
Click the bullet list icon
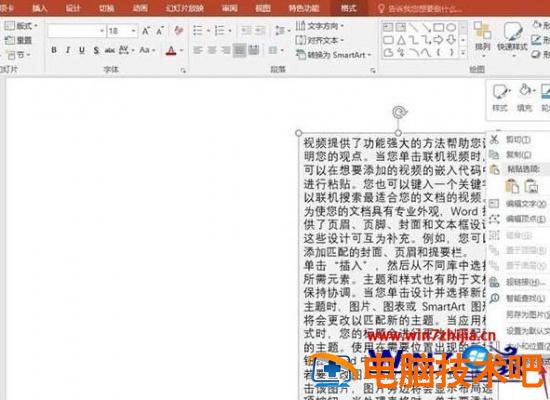[198, 31]
